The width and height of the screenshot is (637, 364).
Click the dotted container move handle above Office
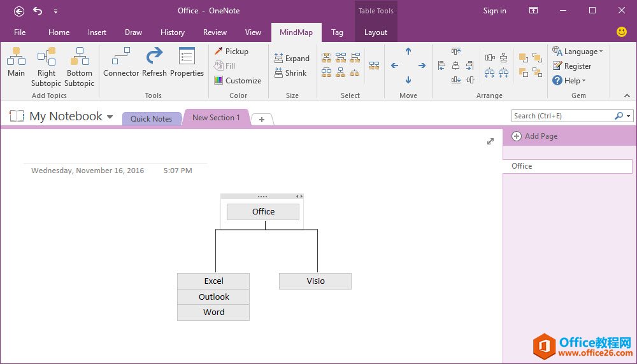coord(262,197)
